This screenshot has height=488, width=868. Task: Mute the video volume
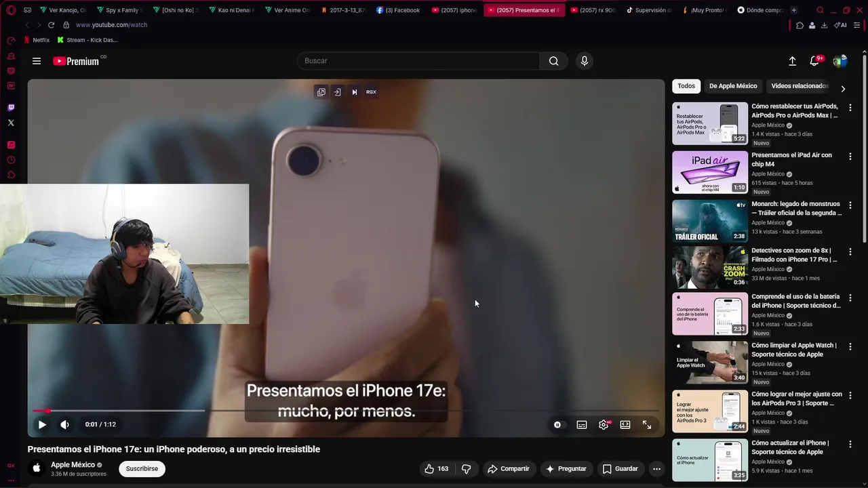coord(64,424)
